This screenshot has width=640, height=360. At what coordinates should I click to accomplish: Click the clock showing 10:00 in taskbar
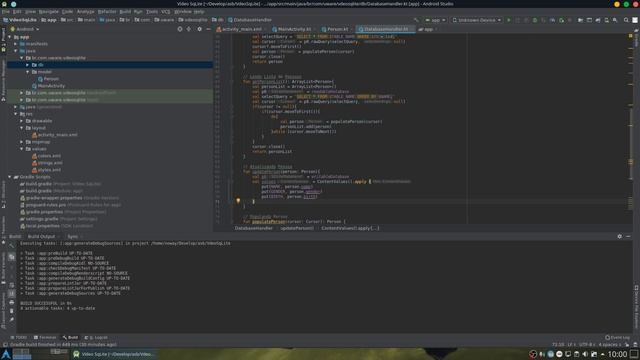[x=617, y=354]
